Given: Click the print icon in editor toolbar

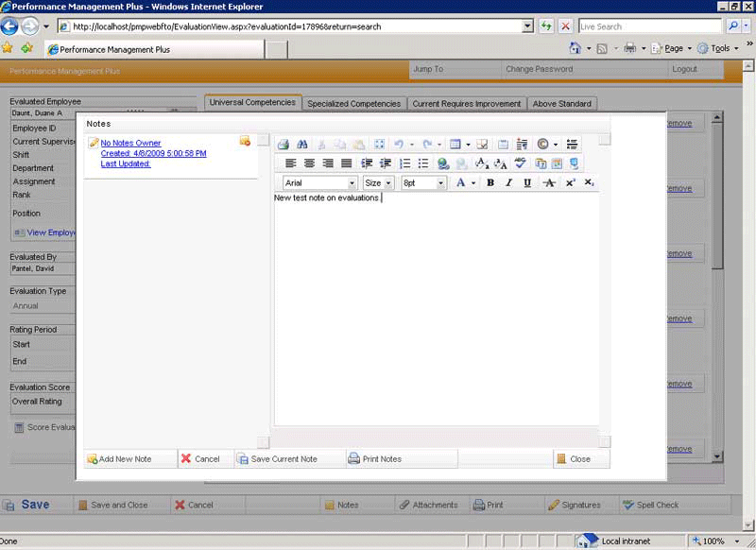Looking at the screenshot, I should (x=283, y=145).
